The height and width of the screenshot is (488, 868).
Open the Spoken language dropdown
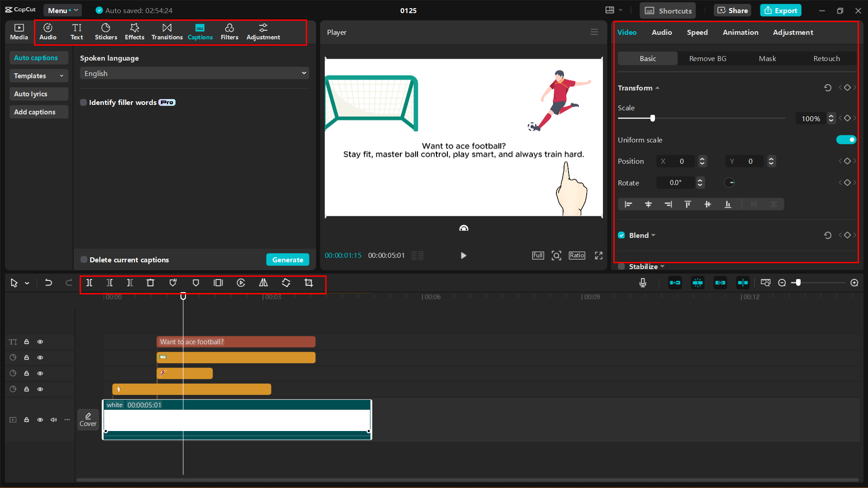[x=194, y=73]
